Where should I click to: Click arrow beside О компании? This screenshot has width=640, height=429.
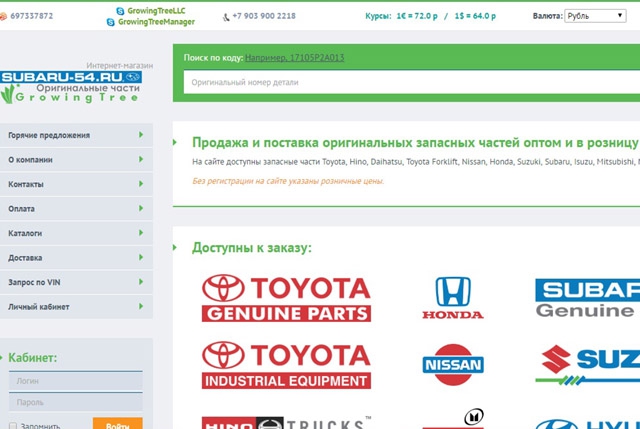coord(141,159)
